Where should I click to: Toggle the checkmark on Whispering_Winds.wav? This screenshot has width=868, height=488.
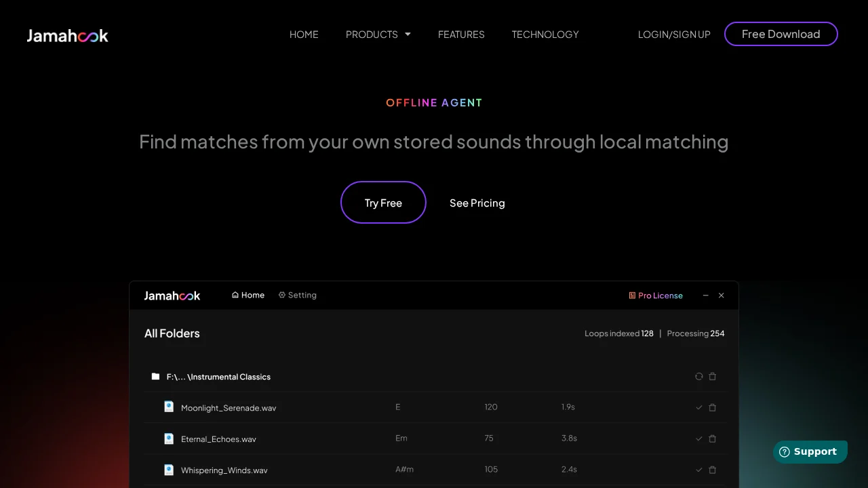pos(698,470)
